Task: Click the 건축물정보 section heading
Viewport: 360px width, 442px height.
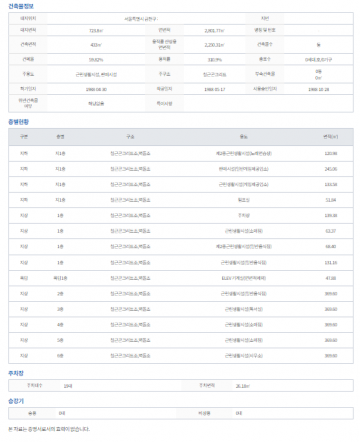Action: [x=21, y=6]
